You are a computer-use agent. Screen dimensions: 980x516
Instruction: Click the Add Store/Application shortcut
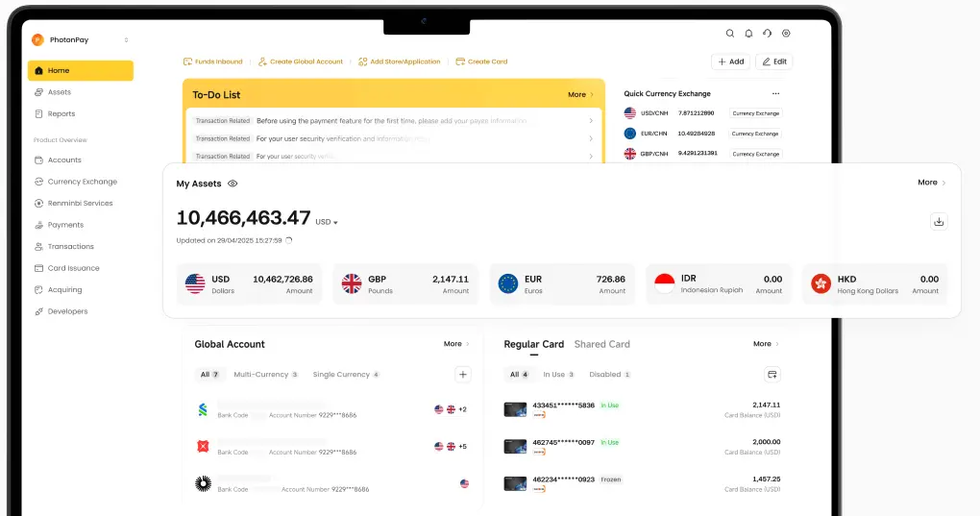click(400, 61)
